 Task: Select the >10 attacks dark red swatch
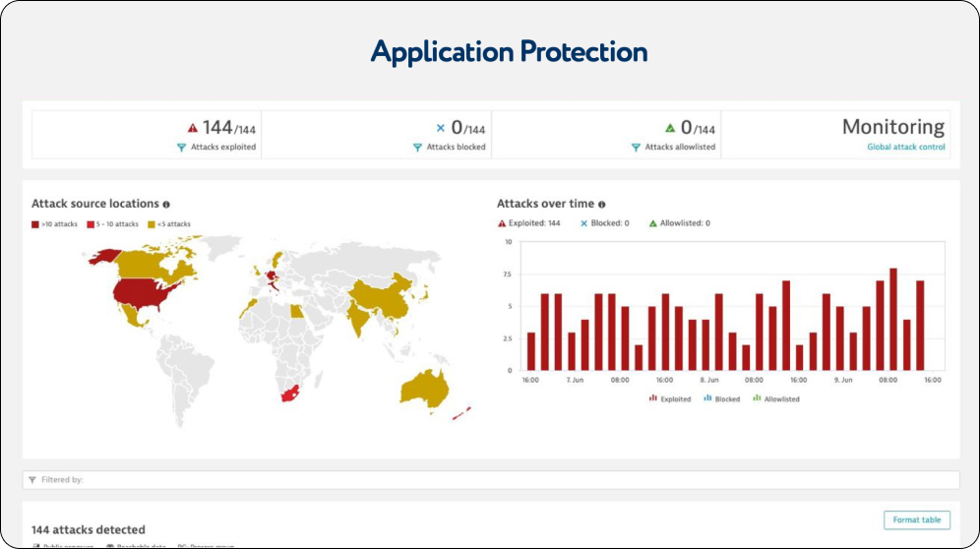tap(35, 224)
